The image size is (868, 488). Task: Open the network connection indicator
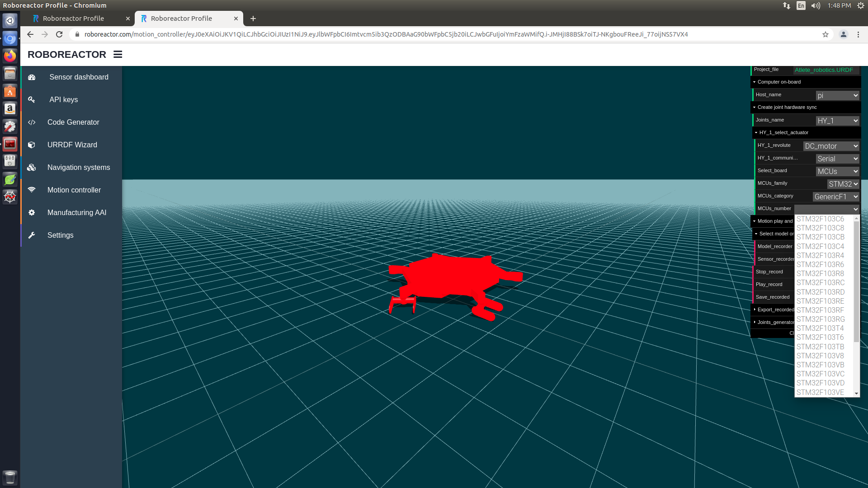point(787,5)
